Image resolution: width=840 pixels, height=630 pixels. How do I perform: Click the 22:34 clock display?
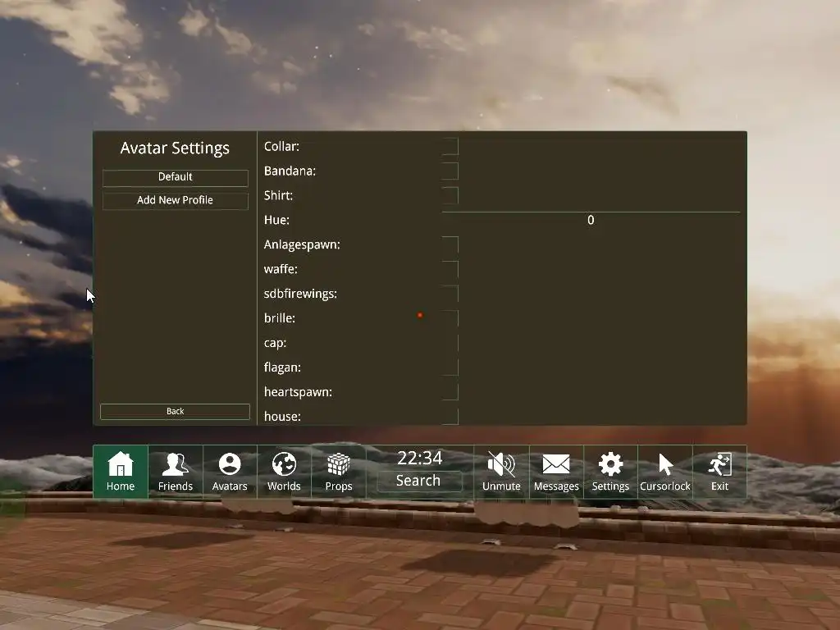(x=419, y=458)
